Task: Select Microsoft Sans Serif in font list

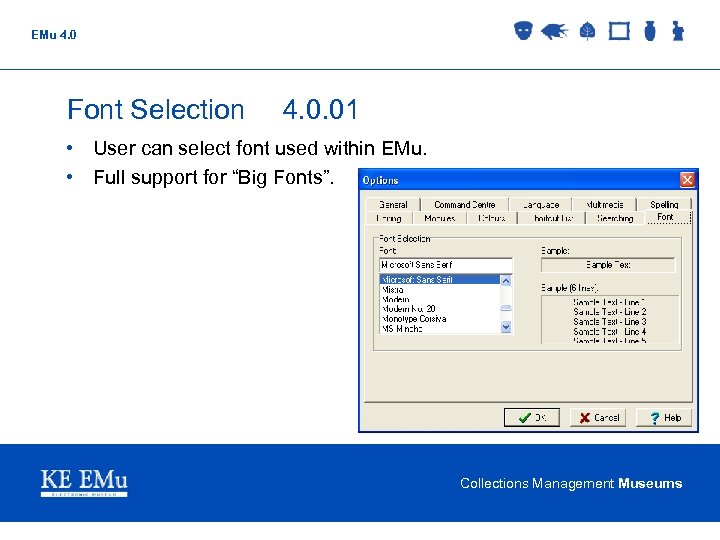Action: (439, 279)
